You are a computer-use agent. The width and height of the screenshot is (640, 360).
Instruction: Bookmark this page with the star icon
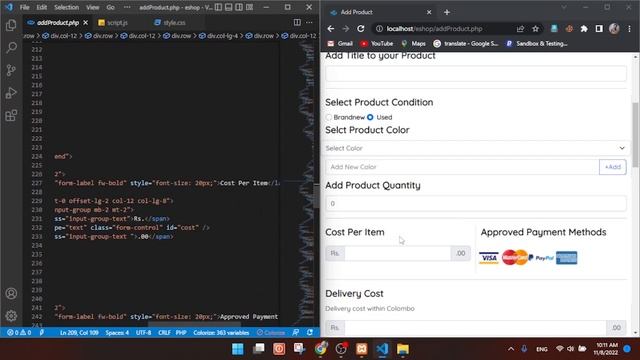tap(536, 29)
